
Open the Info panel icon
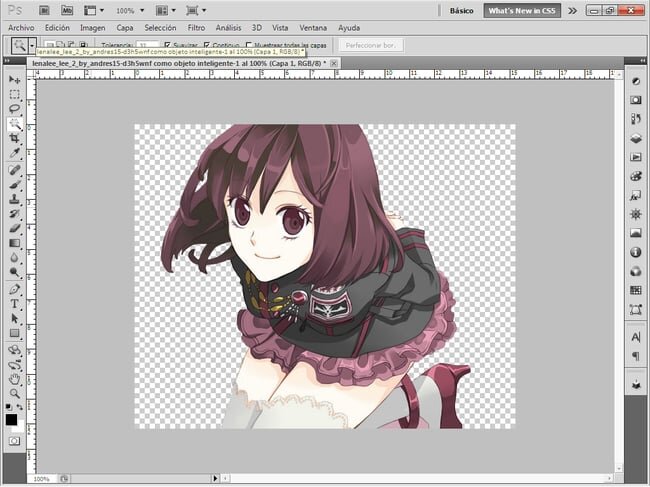click(x=636, y=252)
